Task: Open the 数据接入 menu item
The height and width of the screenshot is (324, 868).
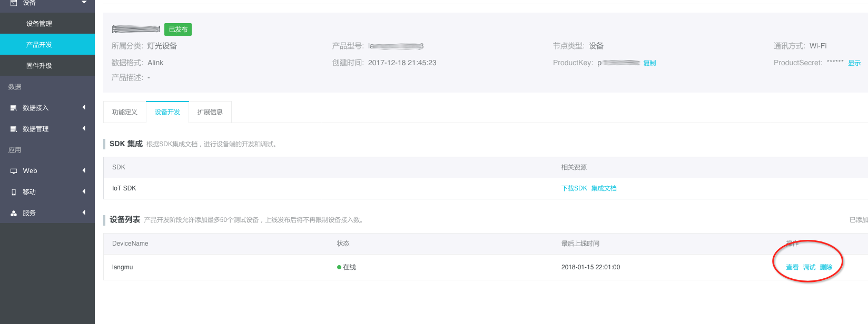Action: (47, 108)
